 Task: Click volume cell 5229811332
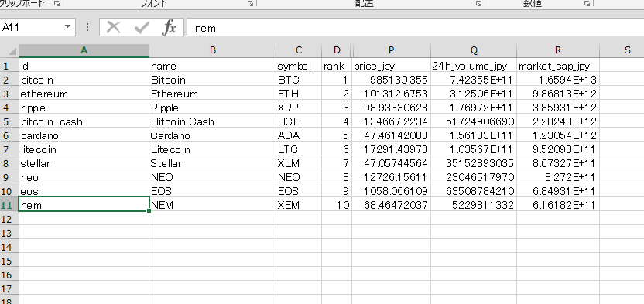[474, 205]
